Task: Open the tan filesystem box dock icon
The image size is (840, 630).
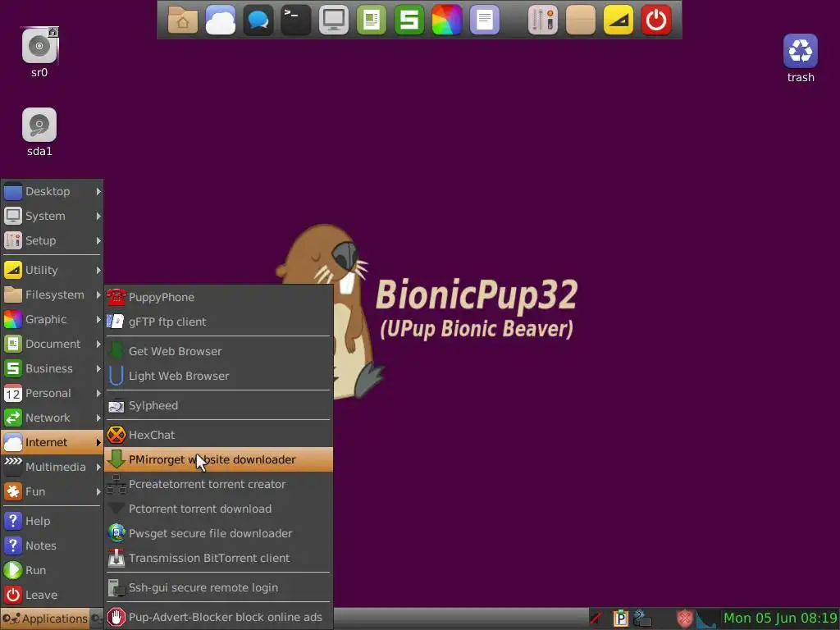Action: pos(581,20)
